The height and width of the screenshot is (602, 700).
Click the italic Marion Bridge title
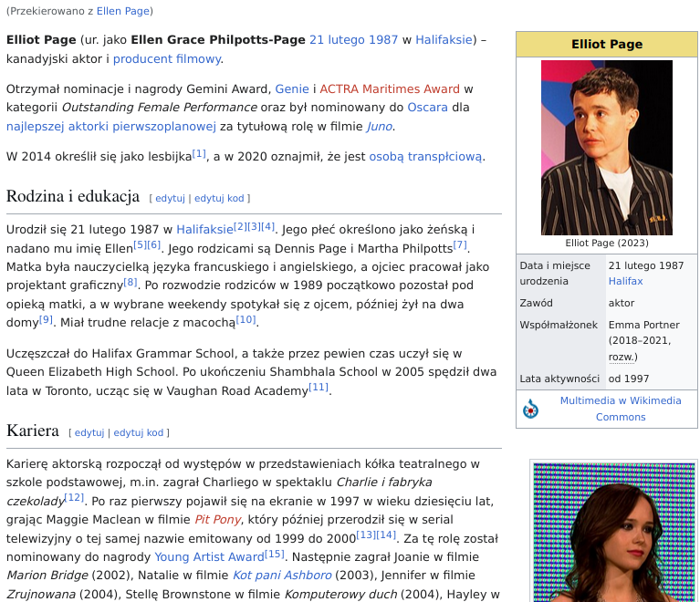(x=47, y=576)
